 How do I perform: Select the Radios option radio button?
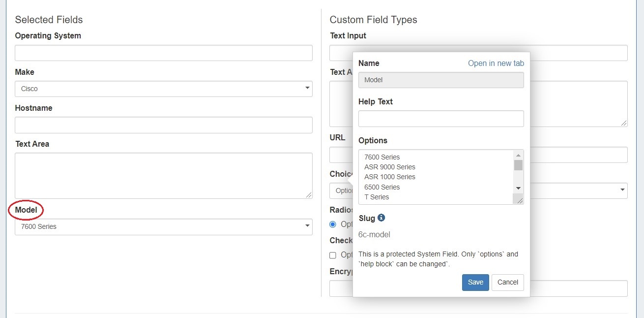tap(333, 224)
